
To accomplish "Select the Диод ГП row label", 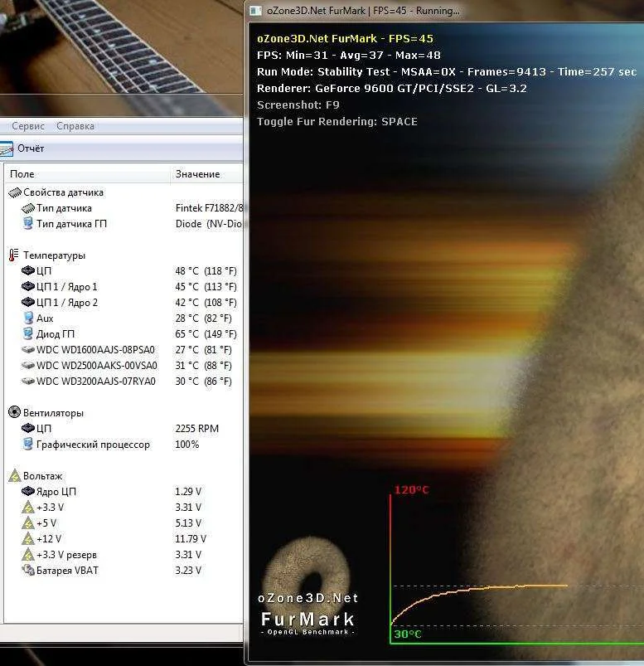I will pos(56,334).
